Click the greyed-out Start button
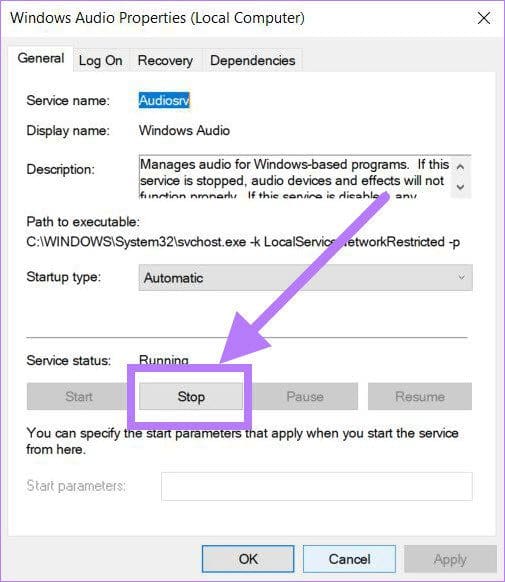 [79, 396]
